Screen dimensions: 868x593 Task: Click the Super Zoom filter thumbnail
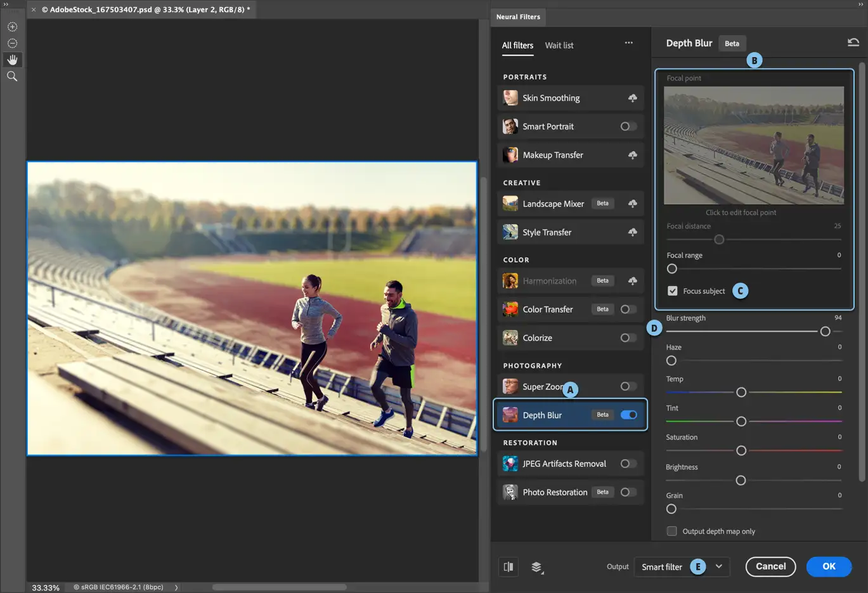pos(510,386)
